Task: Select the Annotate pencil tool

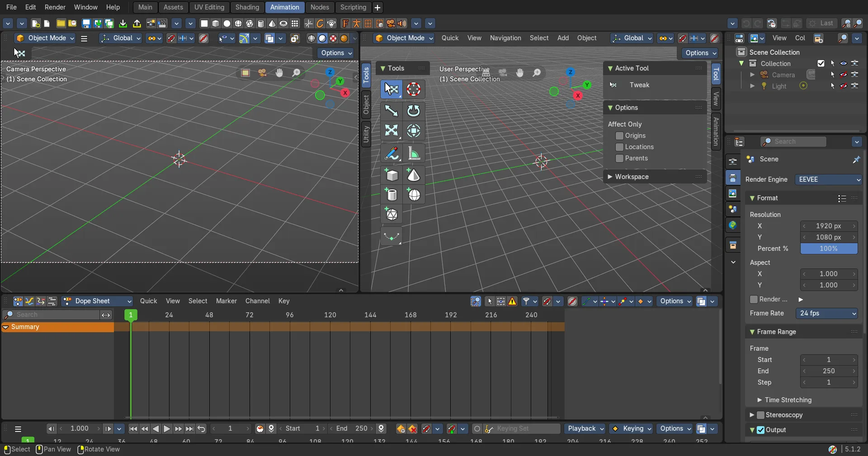Action: (x=392, y=154)
